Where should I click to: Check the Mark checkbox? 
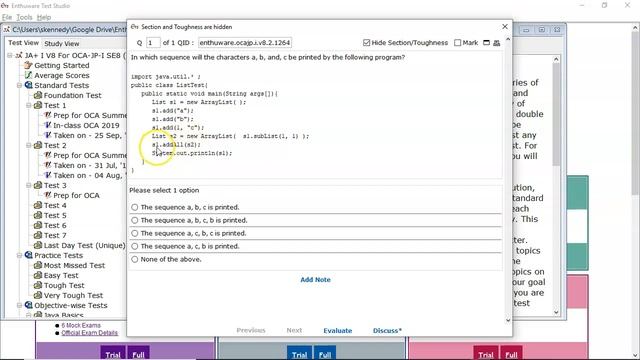(458, 42)
